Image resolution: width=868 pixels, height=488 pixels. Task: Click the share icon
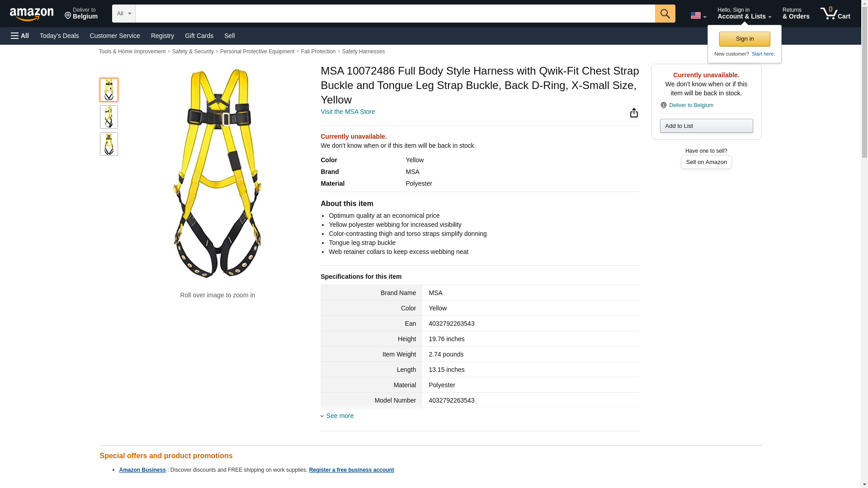click(634, 113)
